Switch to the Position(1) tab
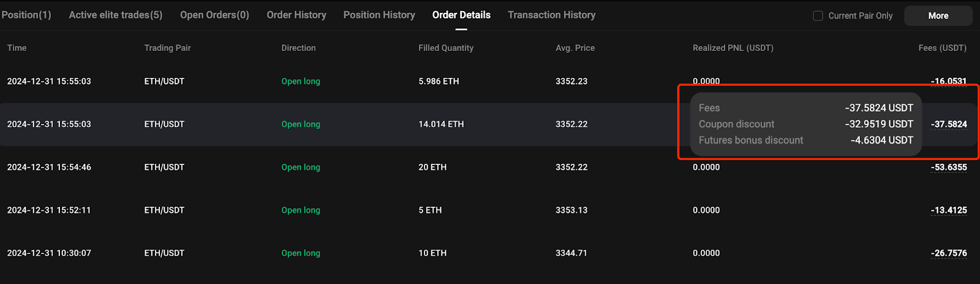980x284 pixels. coord(26,15)
